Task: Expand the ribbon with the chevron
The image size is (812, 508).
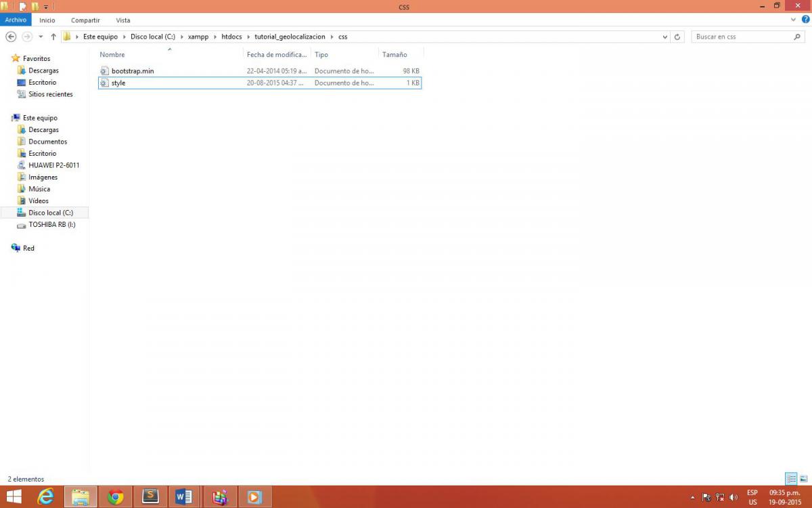Action: [794, 20]
